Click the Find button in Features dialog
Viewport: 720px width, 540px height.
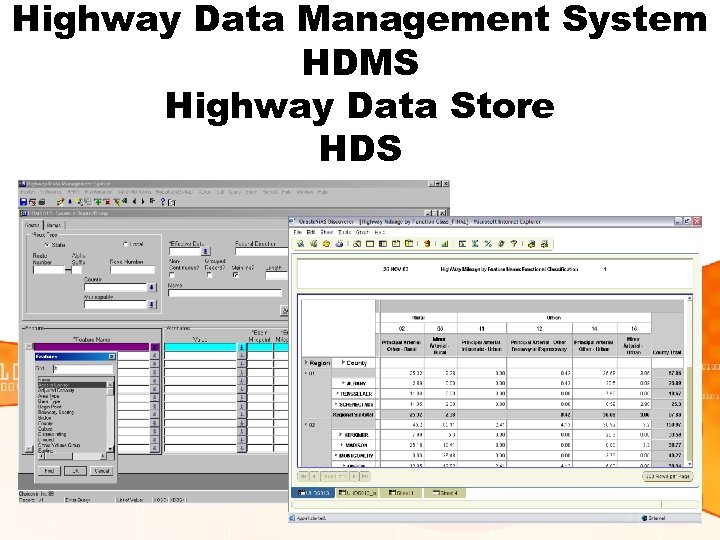pos(49,471)
